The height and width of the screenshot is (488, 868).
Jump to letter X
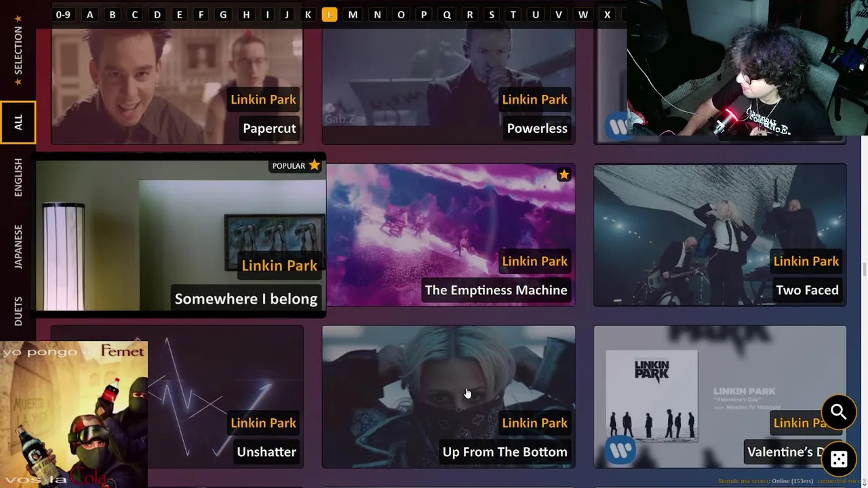607,14
